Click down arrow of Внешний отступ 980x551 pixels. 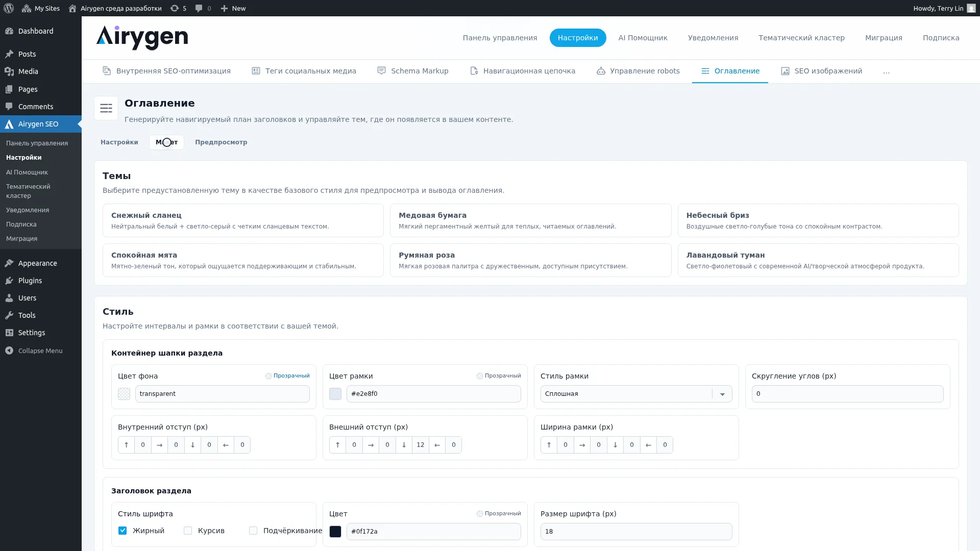[x=404, y=445]
